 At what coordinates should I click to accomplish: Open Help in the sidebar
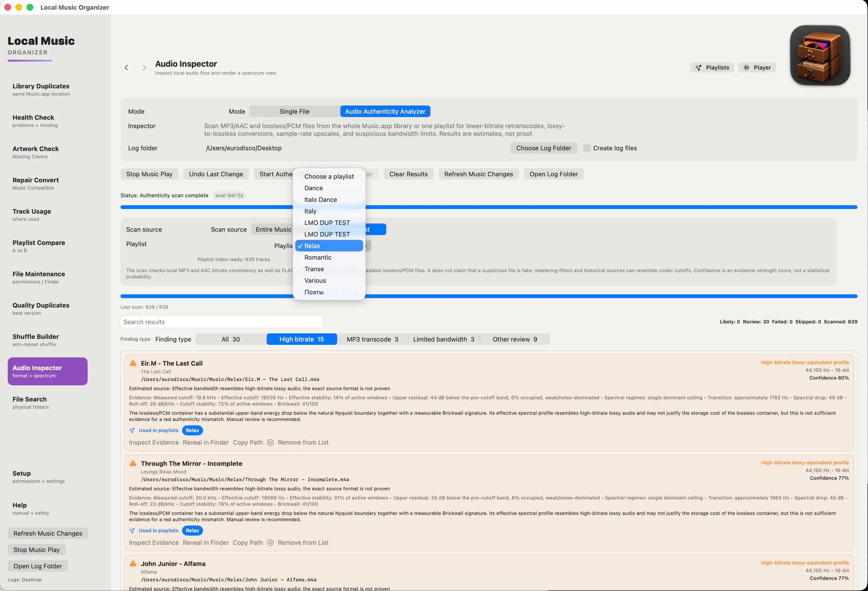(x=47, y=509)
